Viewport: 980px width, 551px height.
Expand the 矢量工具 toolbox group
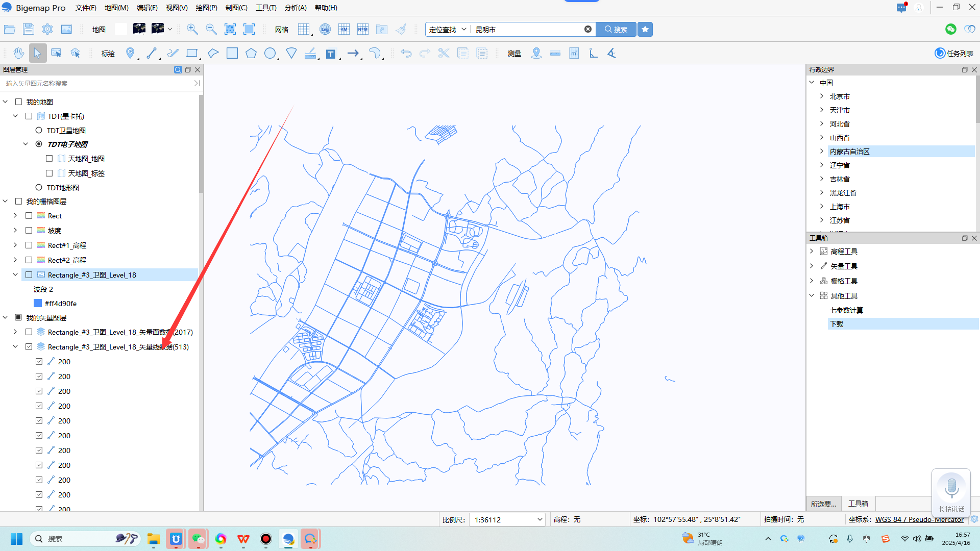[x=812, y=266]
